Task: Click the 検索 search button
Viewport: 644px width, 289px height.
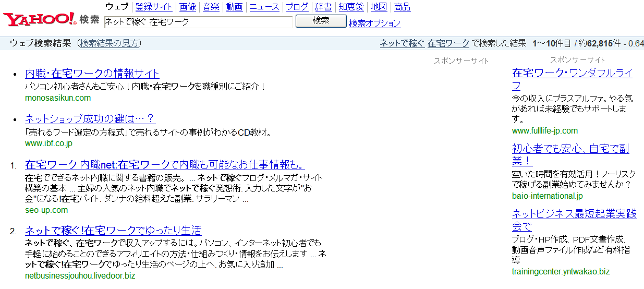Action: [x=321, y=21]
